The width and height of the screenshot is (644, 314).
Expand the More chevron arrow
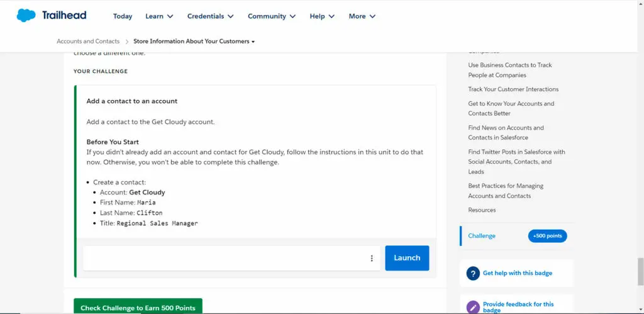[372, 16]
